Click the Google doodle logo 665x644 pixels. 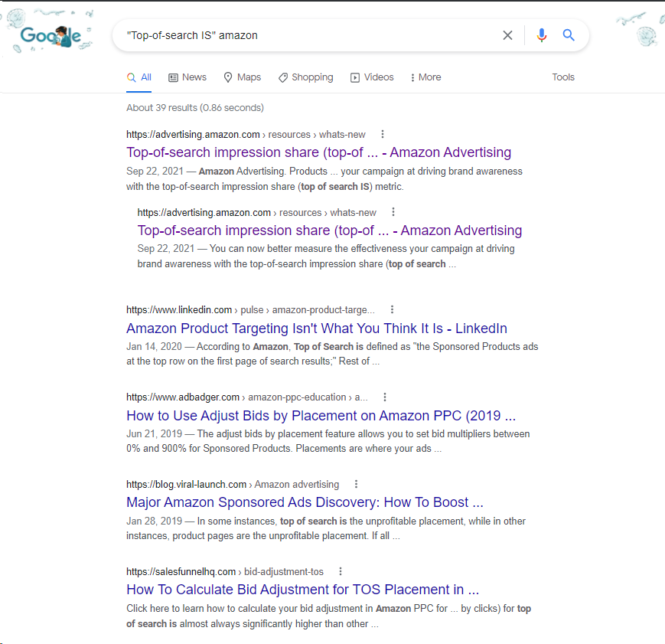(50, 34)
